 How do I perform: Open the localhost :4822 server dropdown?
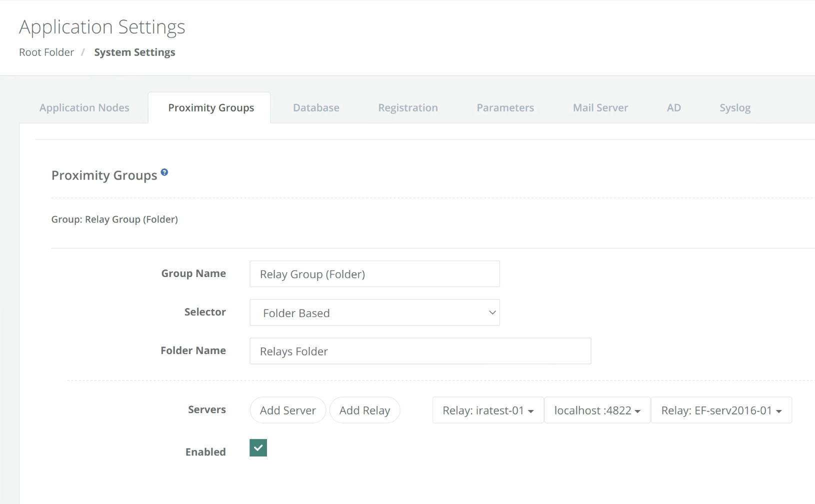point(596,410)
